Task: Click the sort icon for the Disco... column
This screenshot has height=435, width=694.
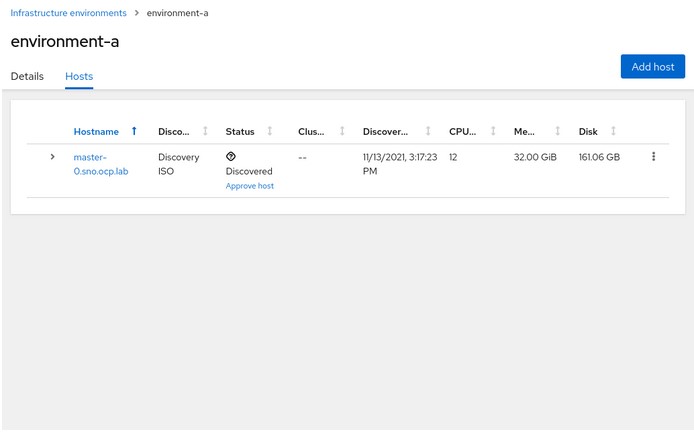Action: coord(205,131)
